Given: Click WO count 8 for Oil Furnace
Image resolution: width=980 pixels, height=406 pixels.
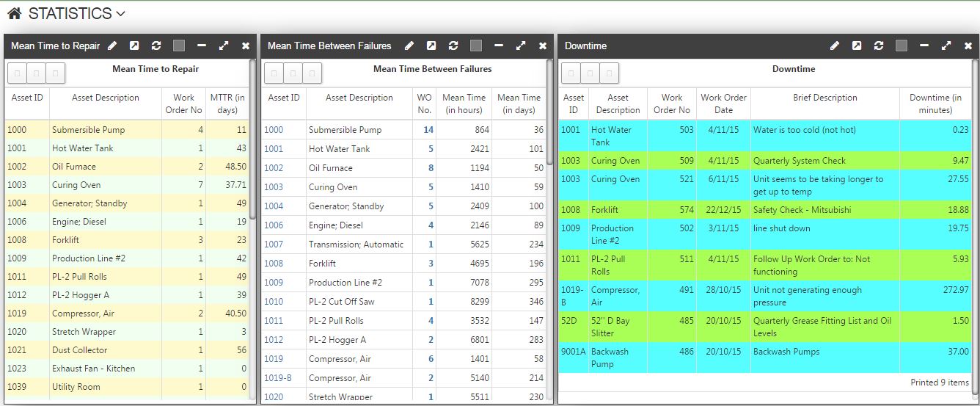Looking at the screenshot, I should pyautogui.click(x=431, y=168).
